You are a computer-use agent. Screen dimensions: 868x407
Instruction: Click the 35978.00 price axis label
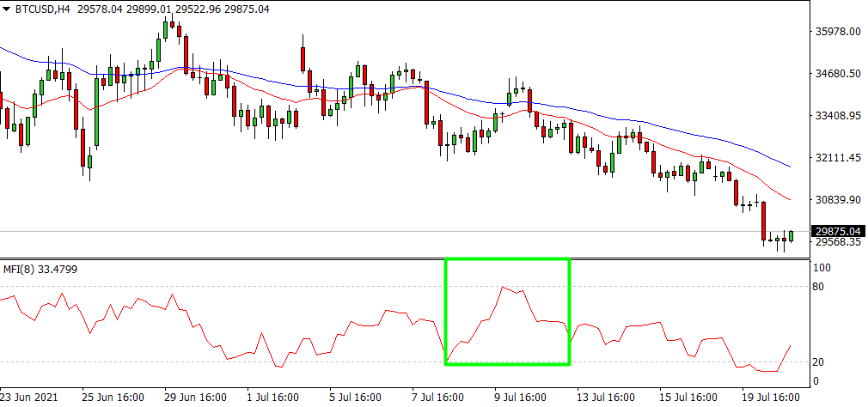click(837, 32)
